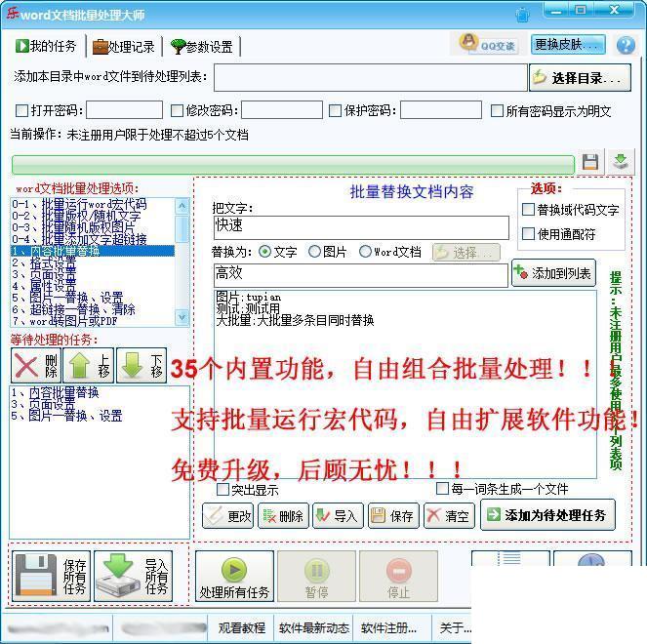
Task: Click the 修改密码 password field
Action: [x=282, y=110]
